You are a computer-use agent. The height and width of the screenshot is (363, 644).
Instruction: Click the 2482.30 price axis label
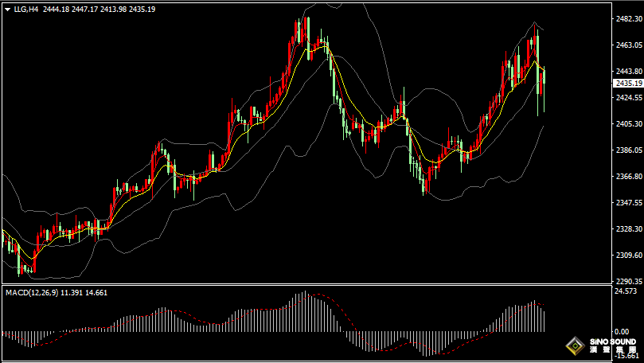point(629,18)
